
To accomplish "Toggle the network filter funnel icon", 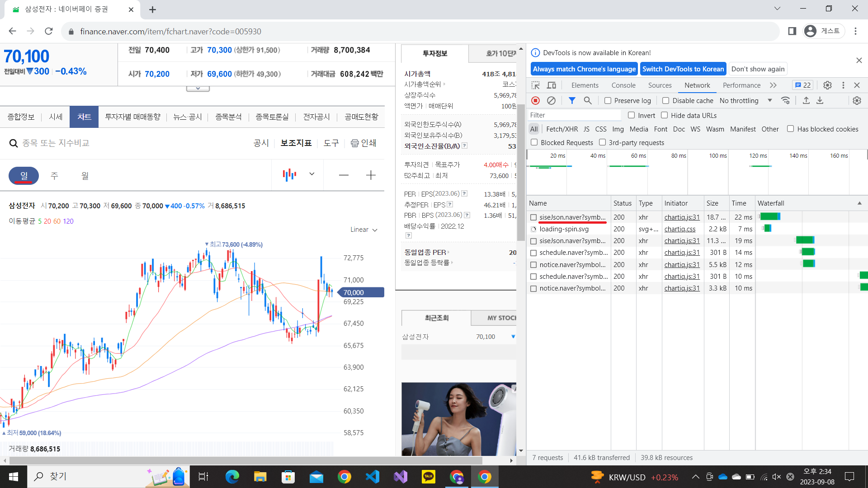I will click(x=572, y=100).
